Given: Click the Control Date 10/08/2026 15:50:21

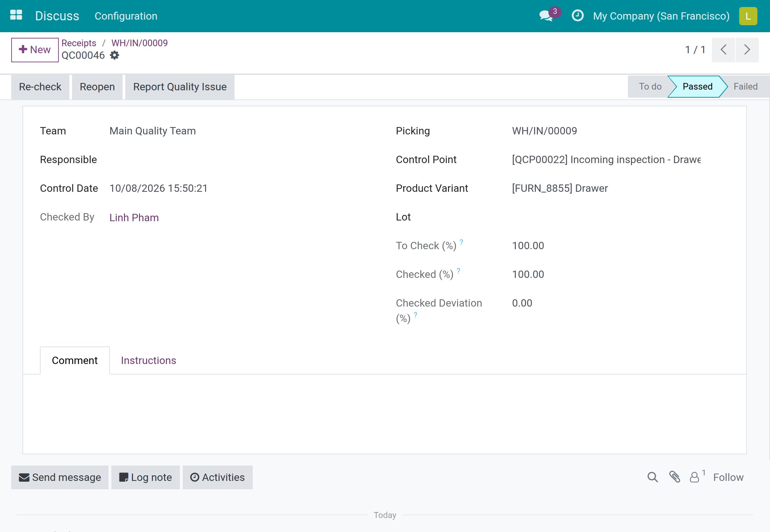Looking at the screenshot, I should [158, 188].
